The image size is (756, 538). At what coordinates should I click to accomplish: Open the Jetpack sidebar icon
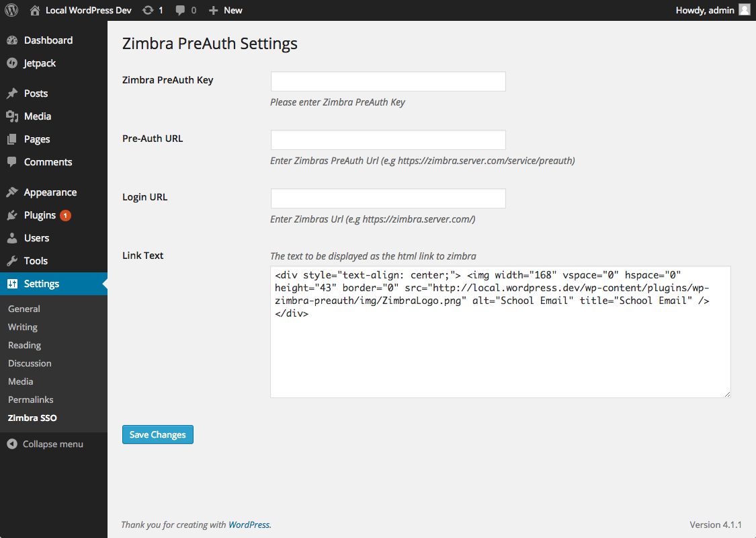click(12, 63)
